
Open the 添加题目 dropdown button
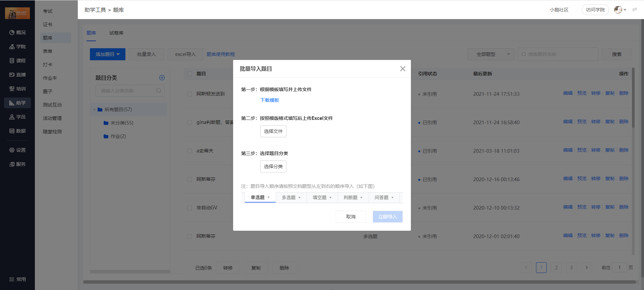click(x=107, y=54)
